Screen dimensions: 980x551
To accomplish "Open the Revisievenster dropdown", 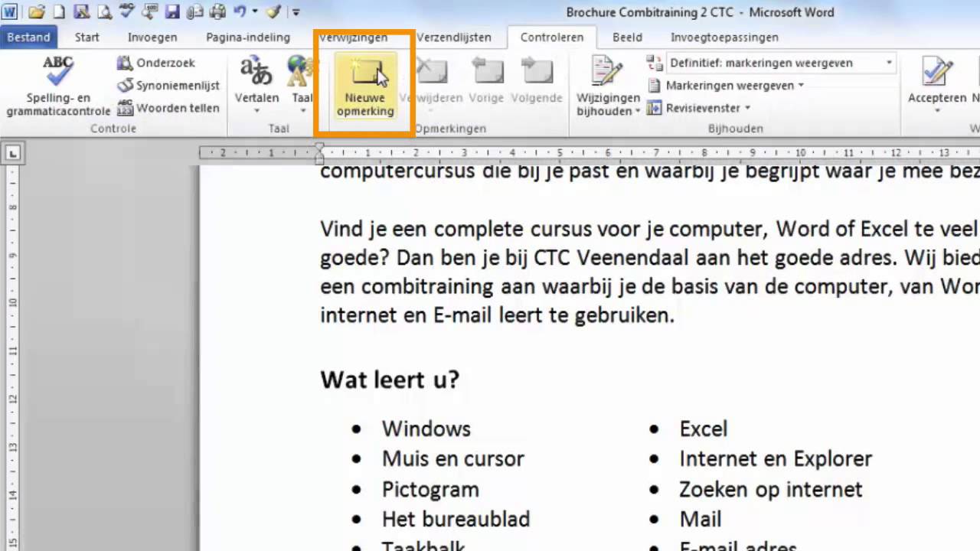I will [698, 108].
